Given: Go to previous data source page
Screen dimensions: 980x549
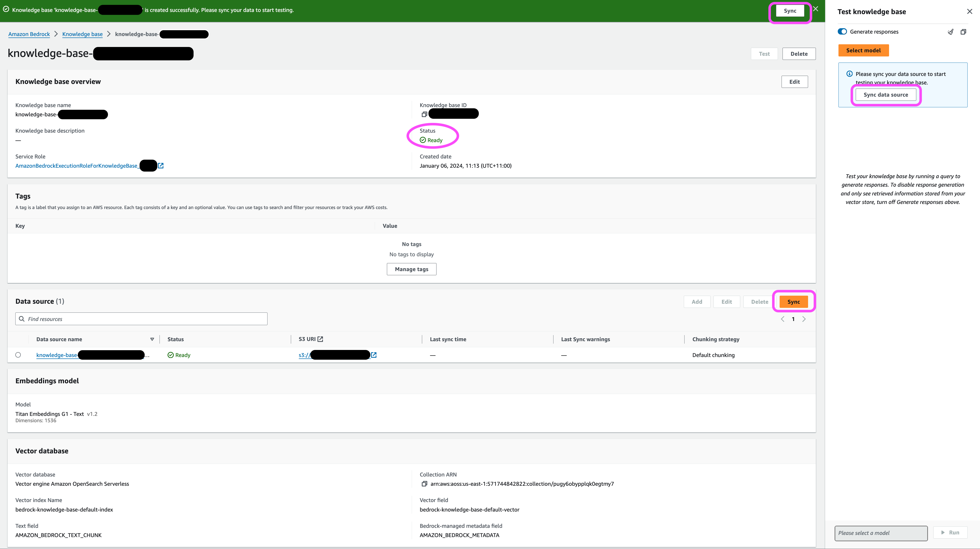Looking at the screenshot, I should [783, 319].
